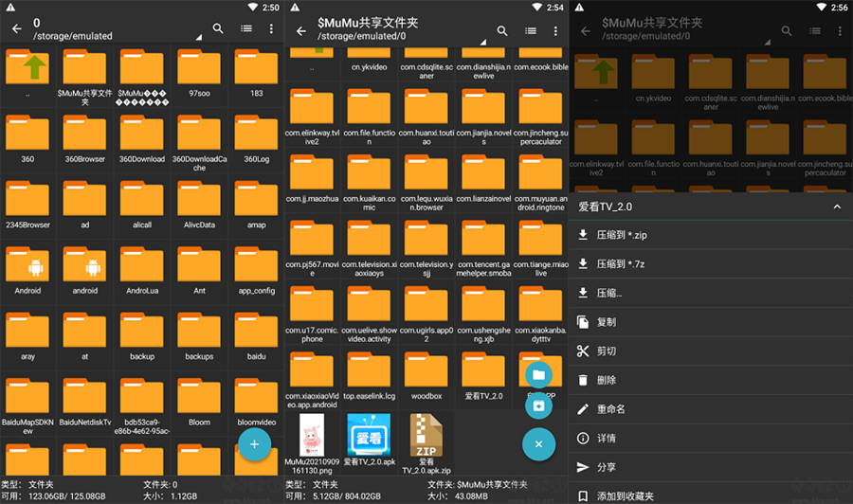Go back using arrow in left panel
This screenshot has width=853, height=504.
[17, 28]
